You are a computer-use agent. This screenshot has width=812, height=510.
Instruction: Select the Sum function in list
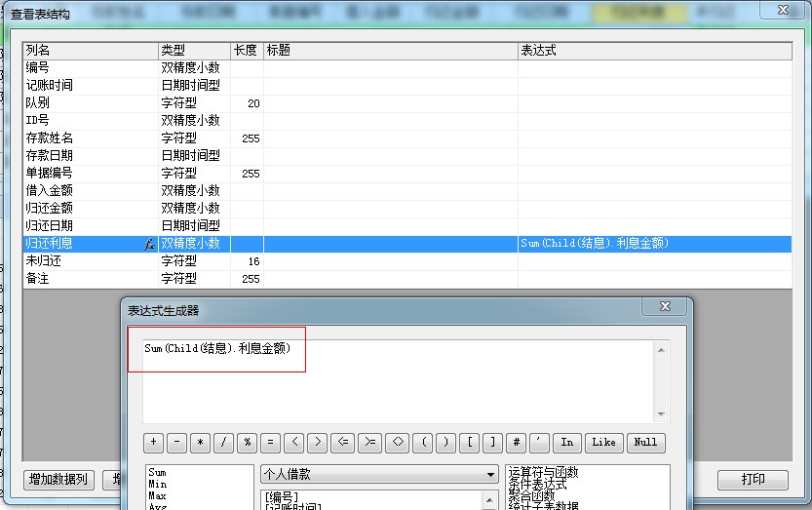pos(157,473)
